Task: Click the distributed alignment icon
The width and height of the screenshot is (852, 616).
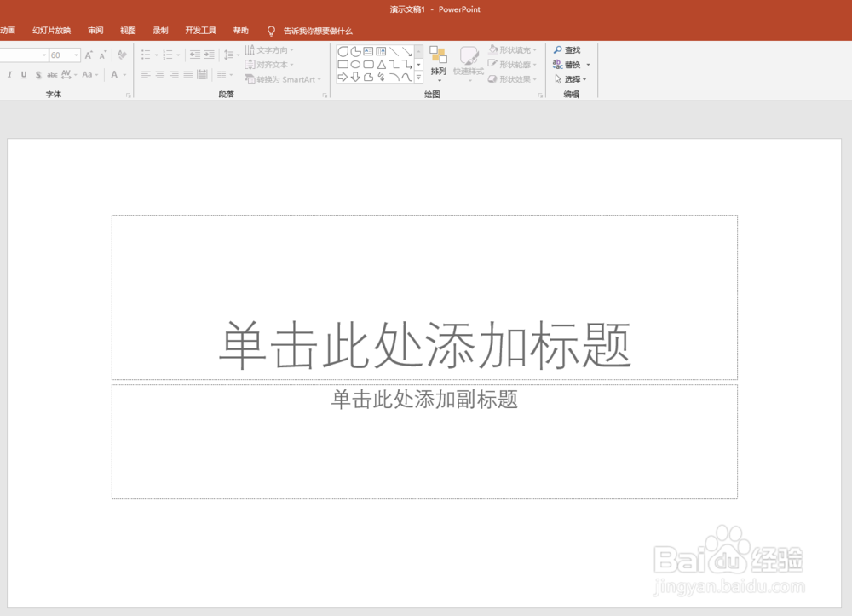Action: 202,74
